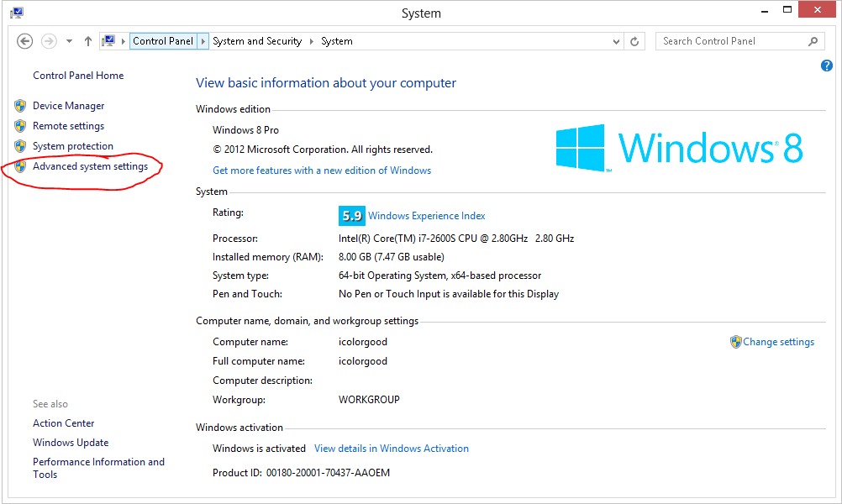Maximize the System window
The width and height of the screenshot is (842, 504).
(x=787, y=10)
